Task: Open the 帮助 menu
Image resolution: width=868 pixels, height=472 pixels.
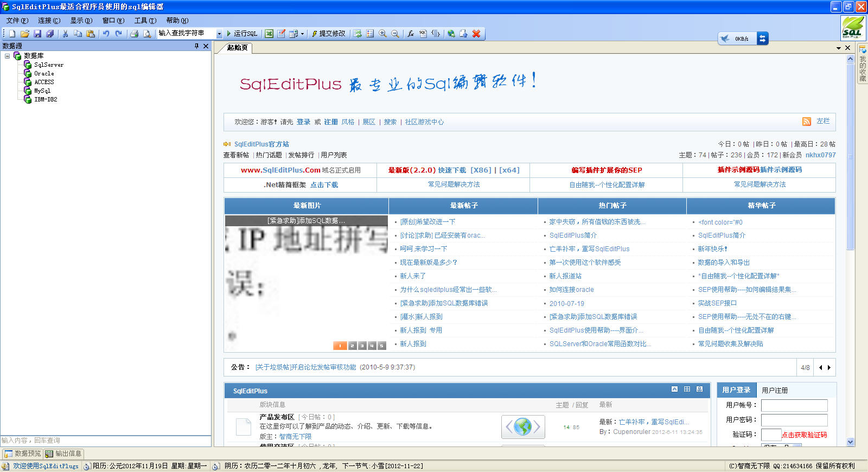Action: 177,21
